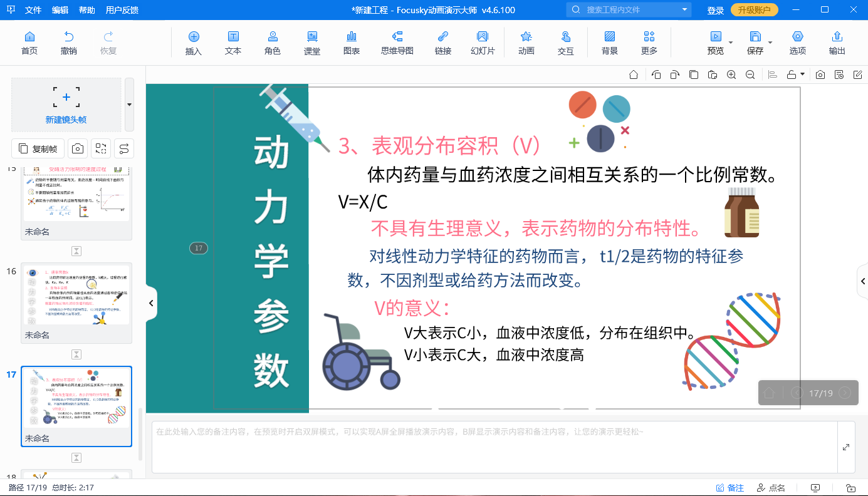
Task: Click the 链接 link tool
Action: (443, 43)
